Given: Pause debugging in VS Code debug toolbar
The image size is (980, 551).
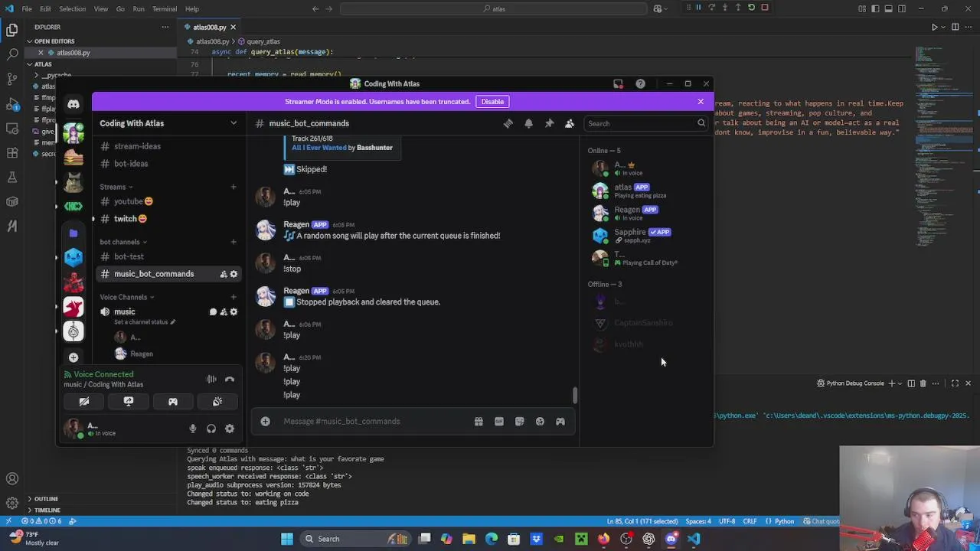Looking at the screenshot, I should tap(698, 8).
